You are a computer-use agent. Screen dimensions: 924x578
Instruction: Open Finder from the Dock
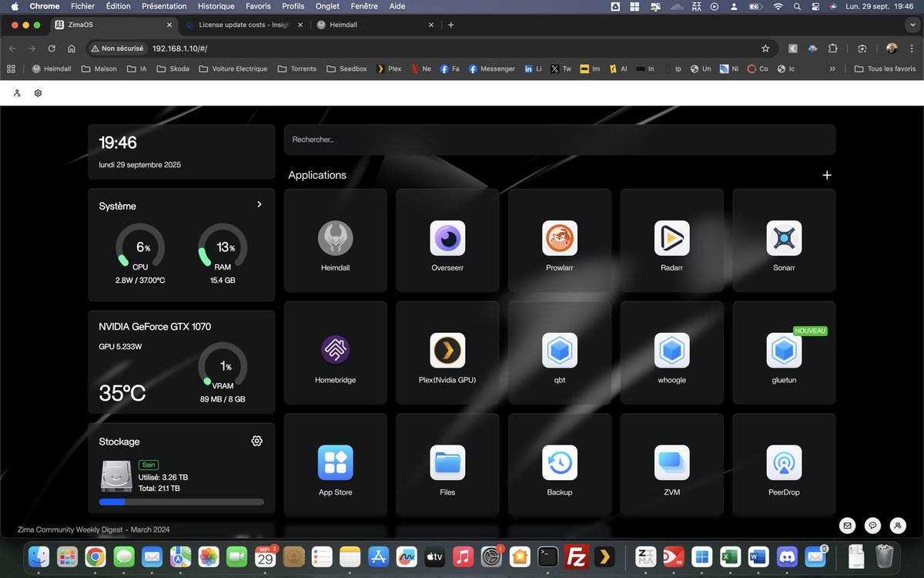pyautogui.click(x=39, y=556)
